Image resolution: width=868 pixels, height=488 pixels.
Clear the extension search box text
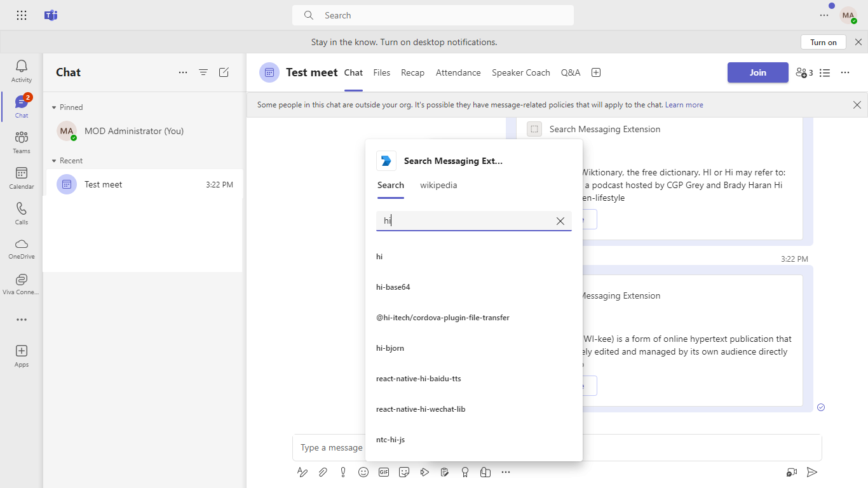(560, 221)
